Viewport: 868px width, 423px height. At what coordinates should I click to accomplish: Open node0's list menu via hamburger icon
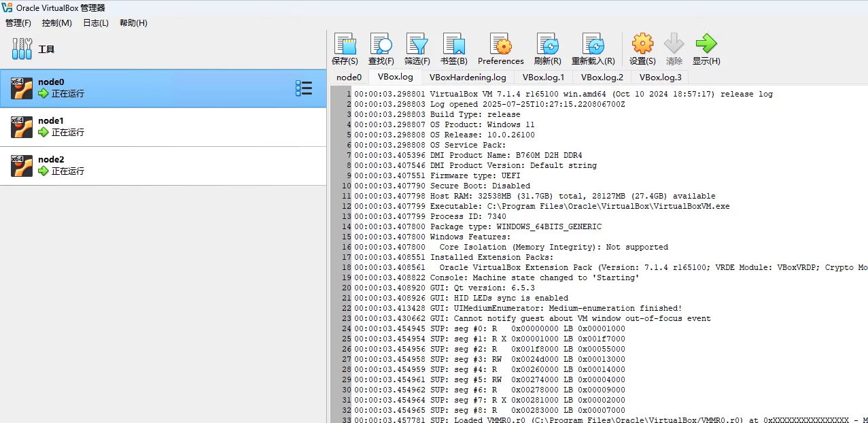[305, 87]
